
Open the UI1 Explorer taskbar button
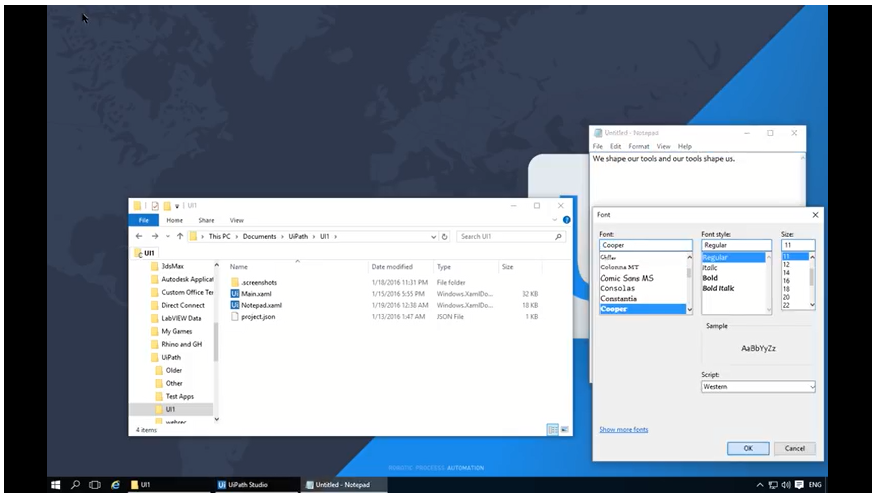point(168,485)
